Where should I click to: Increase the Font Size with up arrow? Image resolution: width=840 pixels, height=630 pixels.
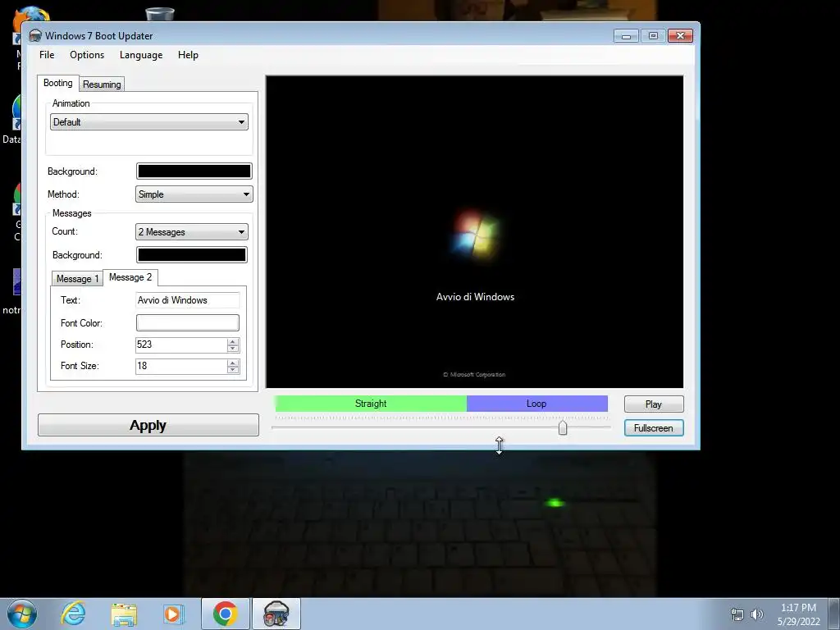click(x=233, y=363)
